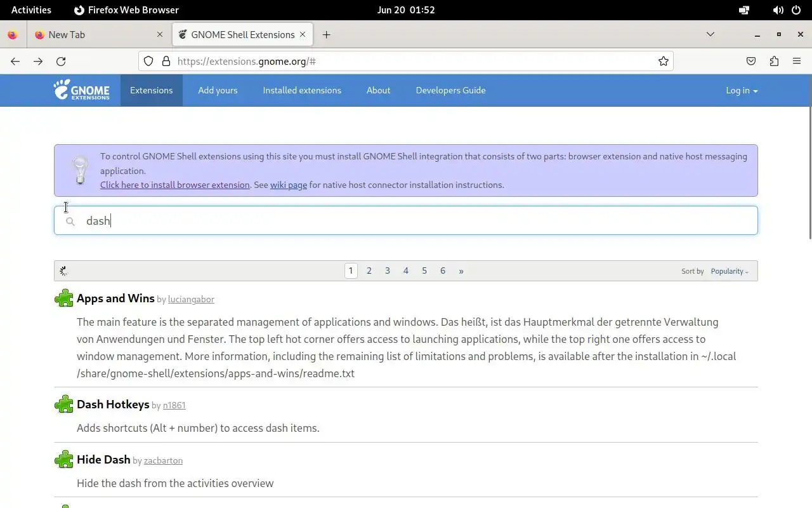Viewport: 812px width, 508px height.
Task: Open the Extensions nav item
Action: [151, 90]
